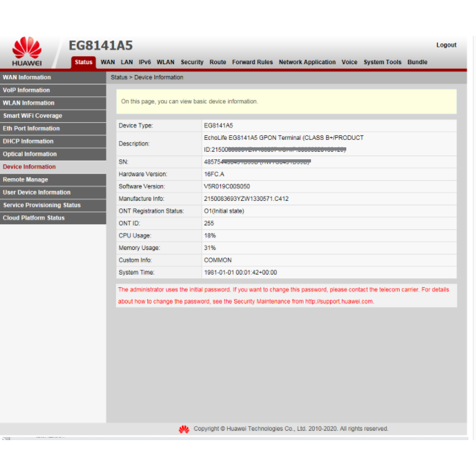This screenshot has height=476, width=476.
Task: Click the page title 'EG8141A5' in the header
Action: click(x=101, y=45)
